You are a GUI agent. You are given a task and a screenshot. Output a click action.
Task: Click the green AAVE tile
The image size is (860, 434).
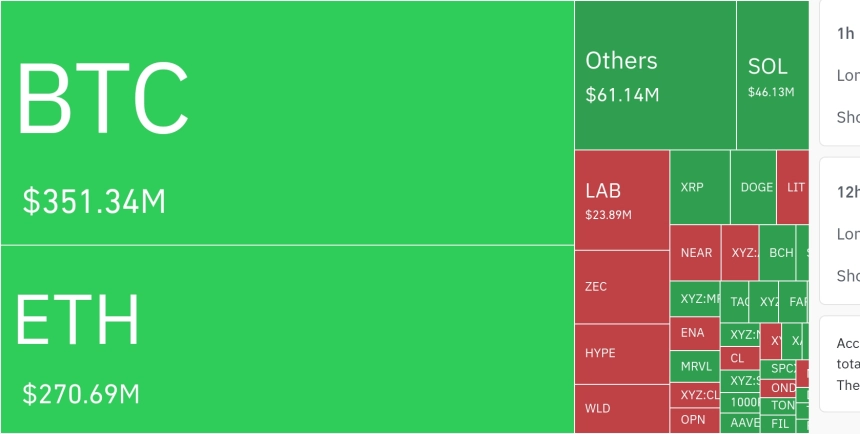pyautogui.click(x=740, y=423)
